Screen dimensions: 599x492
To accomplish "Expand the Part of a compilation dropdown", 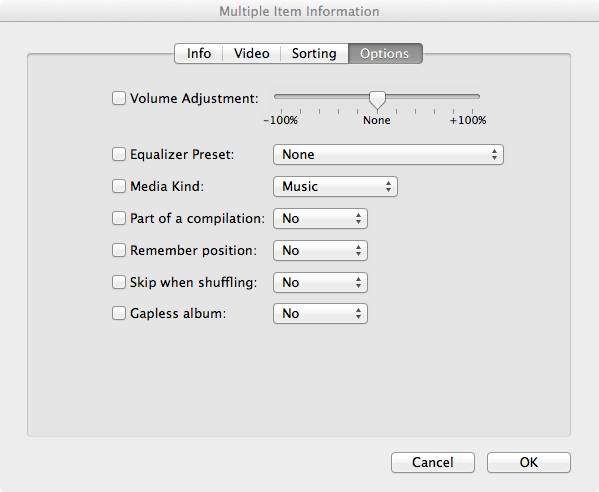I will (321, 218).
